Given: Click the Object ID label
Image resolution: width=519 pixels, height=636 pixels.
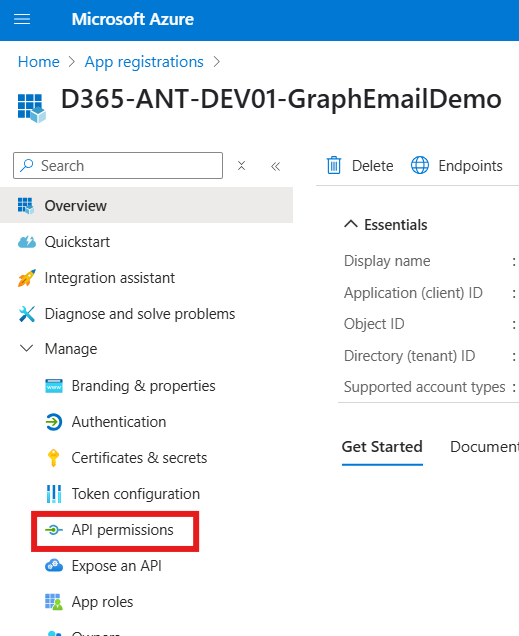Looking at the screenshot, I should pos(374,324).
